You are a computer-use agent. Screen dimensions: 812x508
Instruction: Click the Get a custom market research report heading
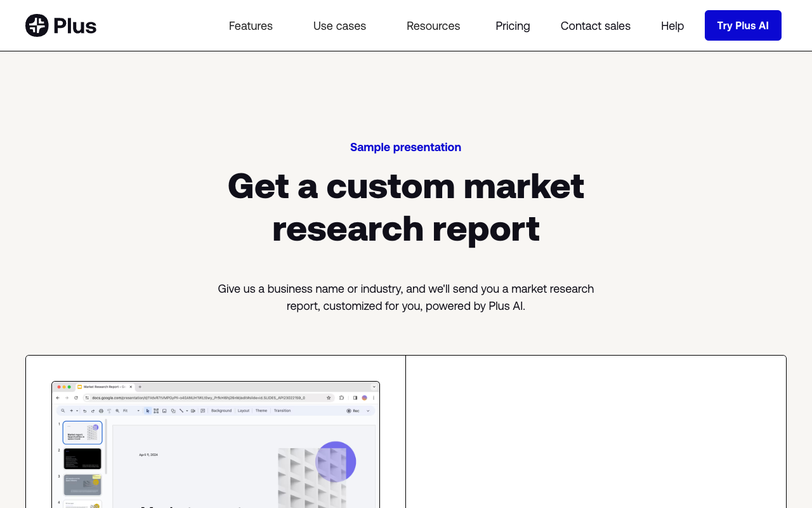pos(406,207)
